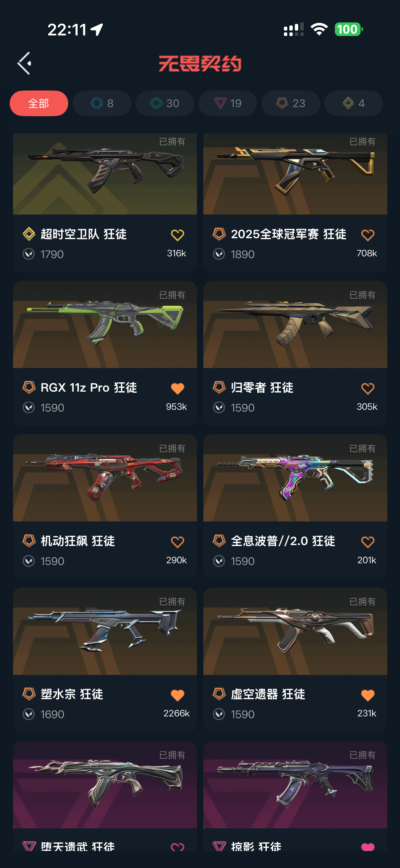Favorite the 超时空卫队 狂徒 skin heart
This screenshot has height=868, width=400.
[x=177, y=235]
